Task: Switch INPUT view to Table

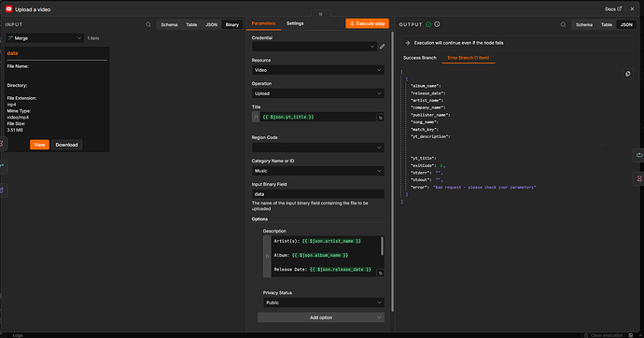Action: click(x=191, y=24)
